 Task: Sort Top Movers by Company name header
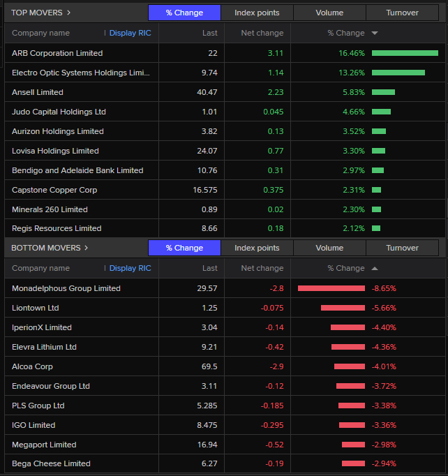[x=40, y=33]
